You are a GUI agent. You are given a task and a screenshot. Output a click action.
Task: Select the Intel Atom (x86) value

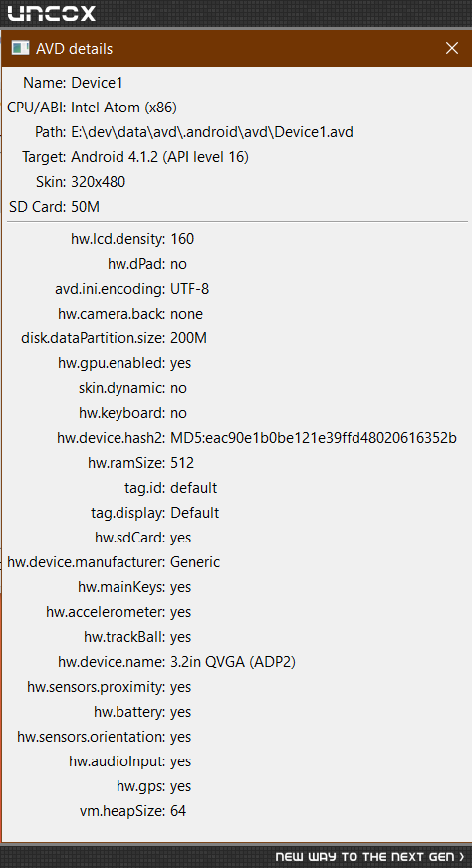[x=124, y=108]
